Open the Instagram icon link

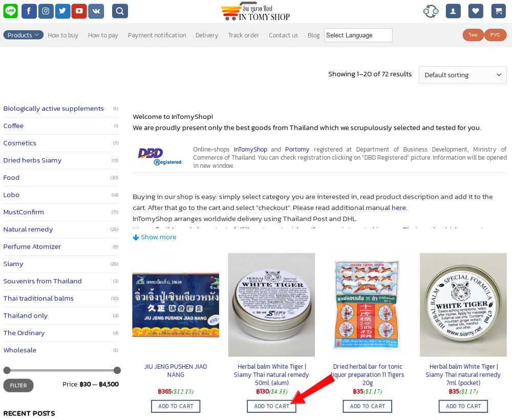point(46,11)
